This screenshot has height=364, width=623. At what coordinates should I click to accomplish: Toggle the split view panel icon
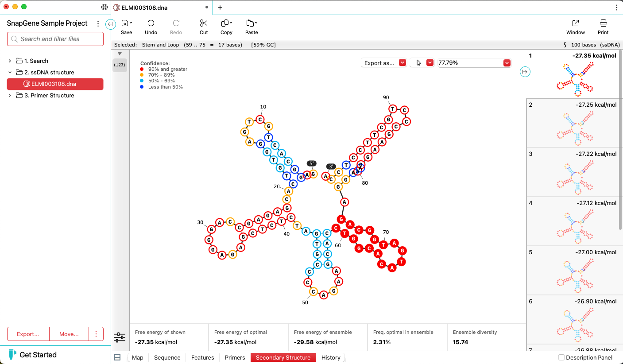[x=117, y=357]
